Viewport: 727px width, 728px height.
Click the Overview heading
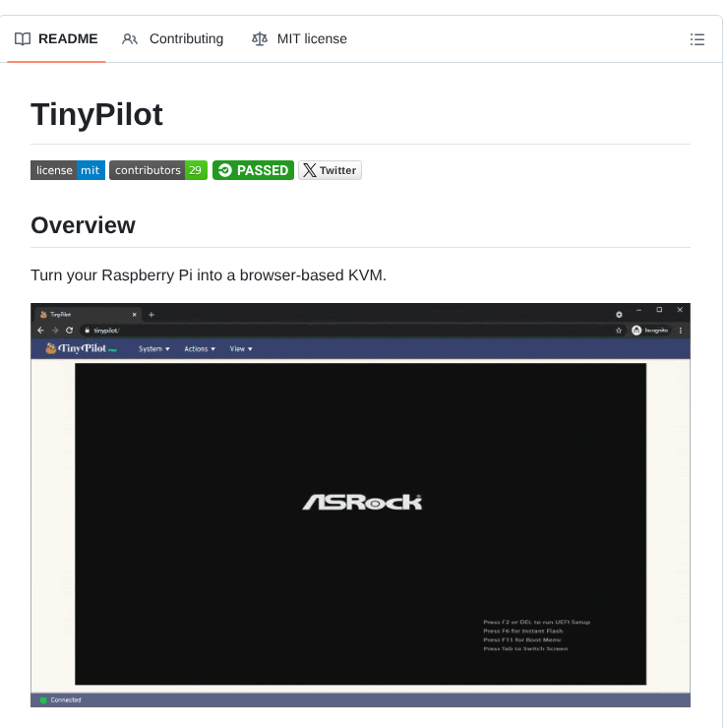tap(83, 225)
